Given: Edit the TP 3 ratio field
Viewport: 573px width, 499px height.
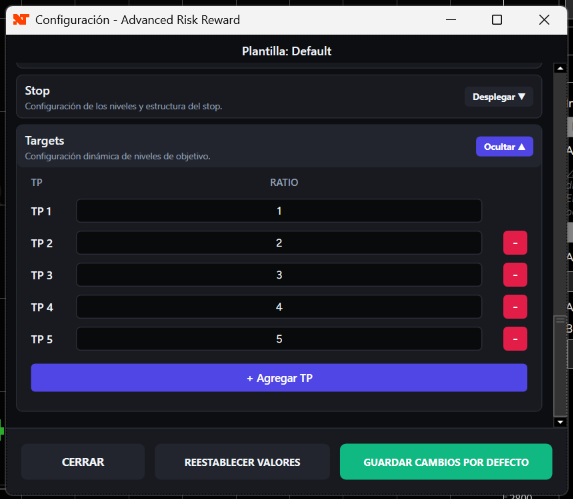Looking at the screenshot, I should [x=279, y=275].
